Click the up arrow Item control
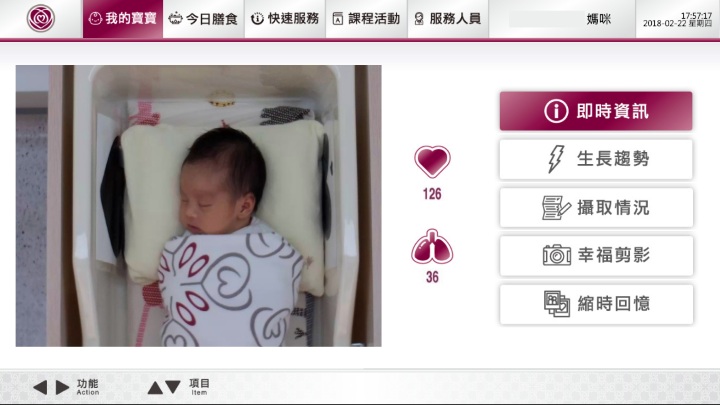This screenshot has width=720, height=405. pos(155,388)
